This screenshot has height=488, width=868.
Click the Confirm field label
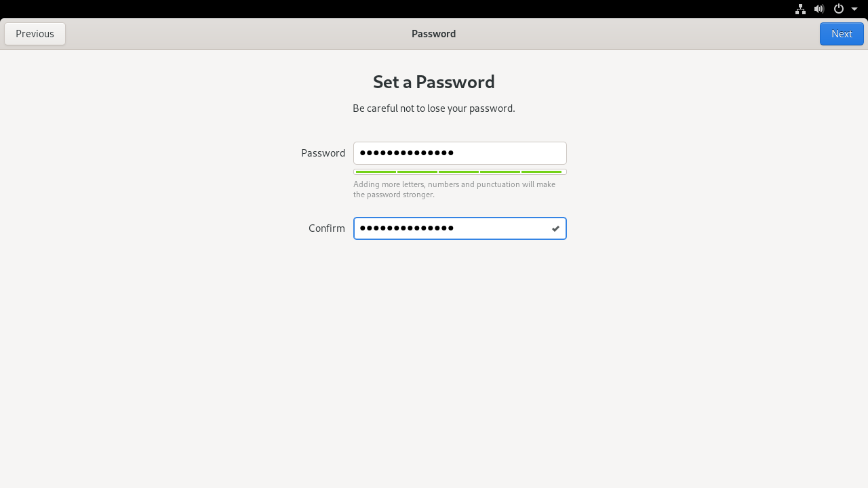click(x=327, y=228)
